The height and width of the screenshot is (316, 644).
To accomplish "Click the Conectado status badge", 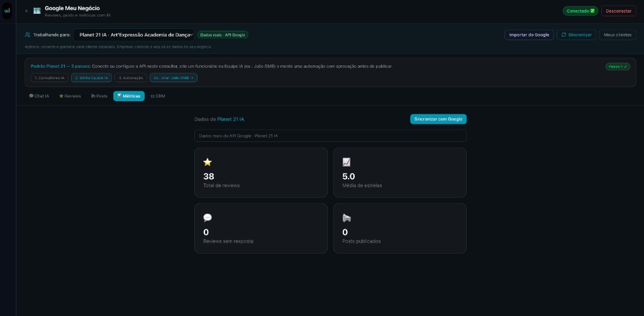I will tap(580, 11).
